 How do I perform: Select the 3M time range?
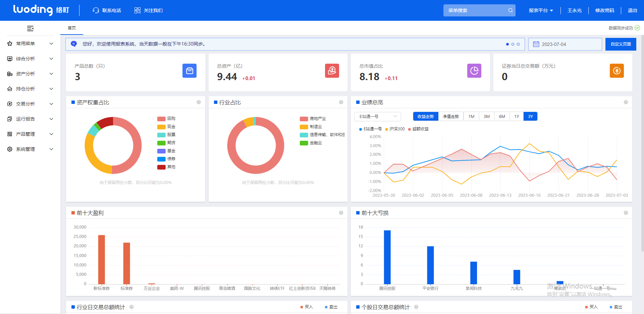487,116
